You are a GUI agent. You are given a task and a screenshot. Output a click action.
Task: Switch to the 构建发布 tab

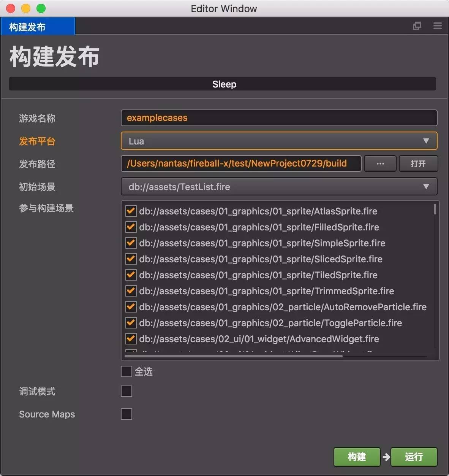point(38,27)
